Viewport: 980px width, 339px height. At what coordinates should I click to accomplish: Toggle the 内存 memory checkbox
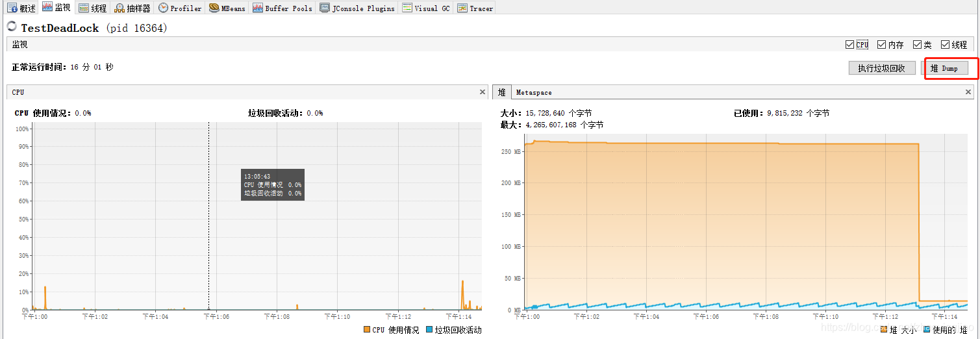(x=881, y=45)
